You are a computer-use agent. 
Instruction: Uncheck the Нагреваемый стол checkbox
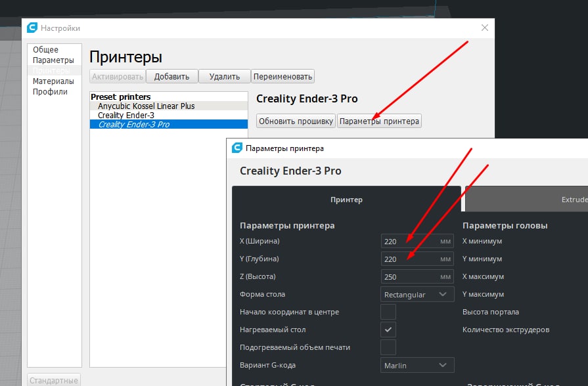pos(388,330)
